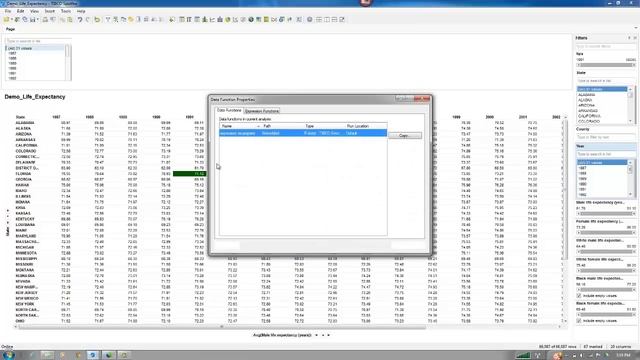Image resolution: width=640 pixels, height=360 pixels.
Task: Click the orange reset-arrow toolbar icon
Action: click(97, 19)
